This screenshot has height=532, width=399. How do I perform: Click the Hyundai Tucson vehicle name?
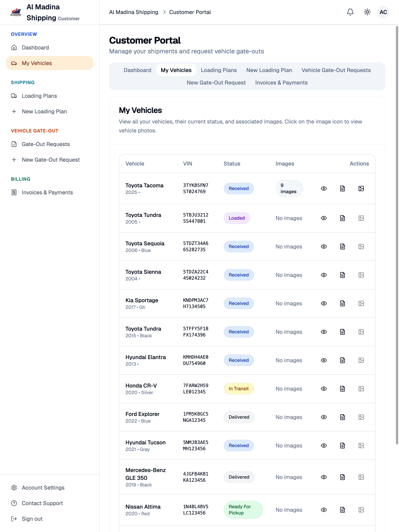145,443
